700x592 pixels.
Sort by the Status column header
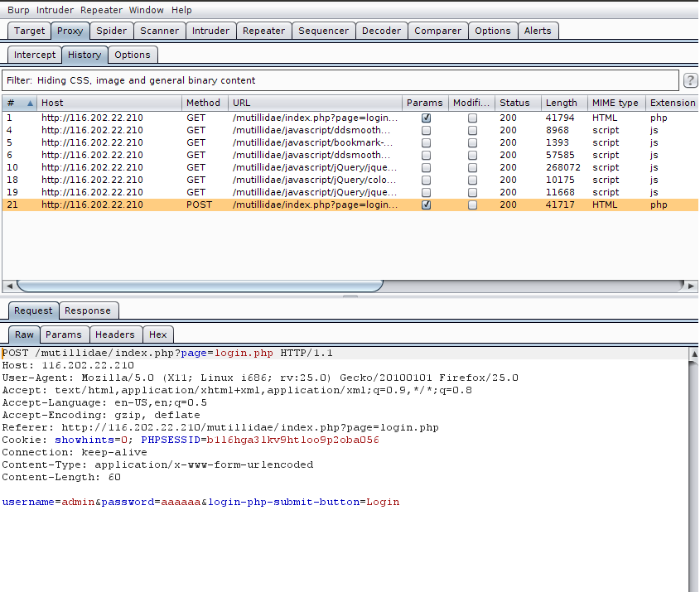click(x=518, y=103)
